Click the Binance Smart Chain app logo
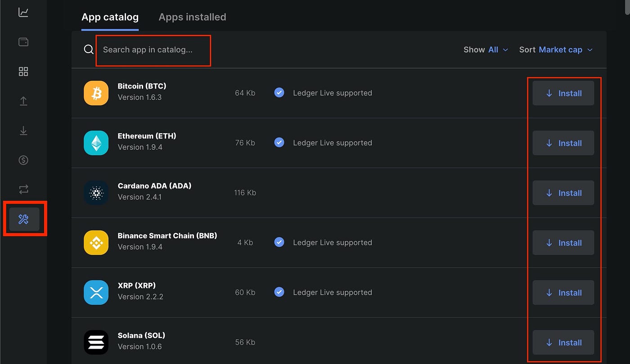Image resolution: width=630 pixels, height=364 pixels. pyautogui.click(x=96, y=243)
